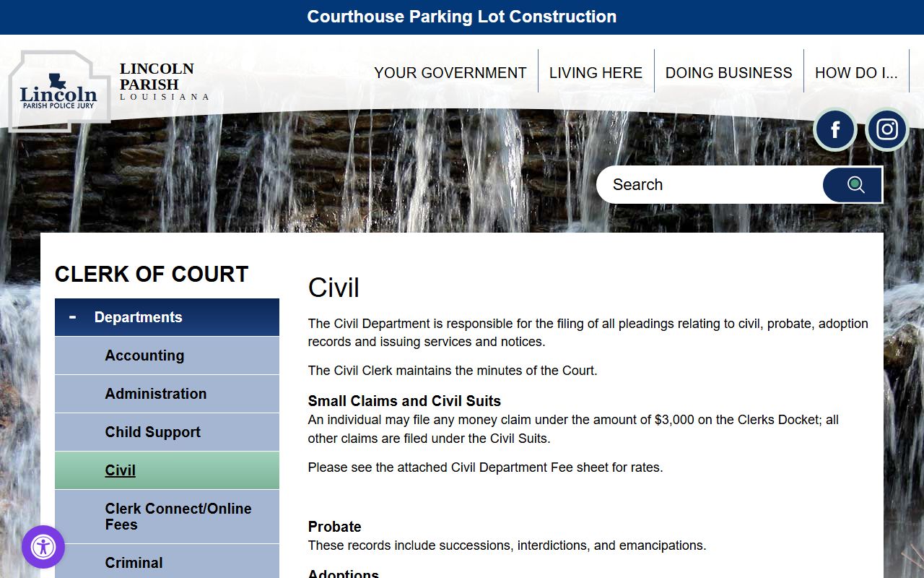Viewport: 924px width, 578px height.
Task: Open the Instagram social icon
Action: 887,130
